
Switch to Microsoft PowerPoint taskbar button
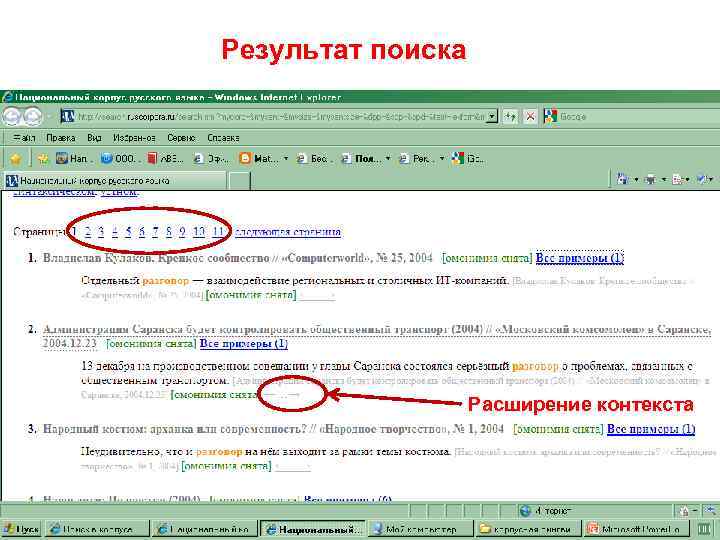(637, 529)
